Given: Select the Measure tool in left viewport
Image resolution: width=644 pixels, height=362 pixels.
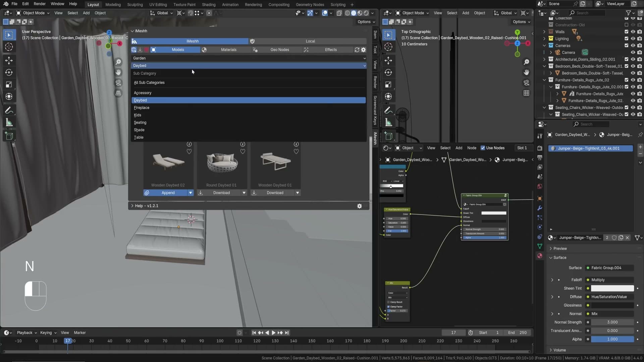Looking at the screenshot, I should [9, 123].
